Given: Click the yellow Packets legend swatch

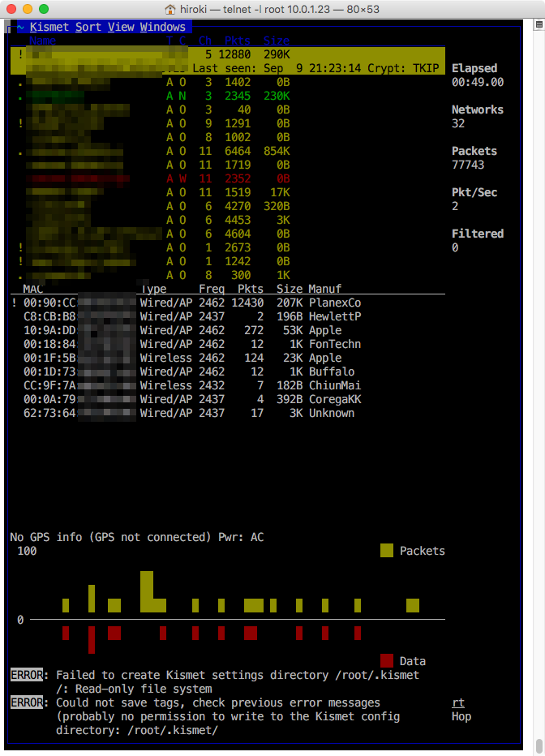Looking at the screenshot, I should (387, 551).
